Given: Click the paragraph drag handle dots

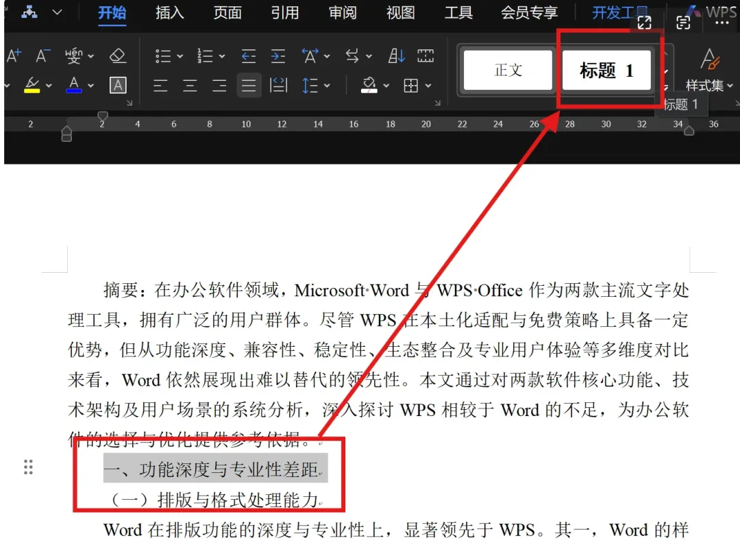Looking at the screenshot, I should tap(28, 467).
